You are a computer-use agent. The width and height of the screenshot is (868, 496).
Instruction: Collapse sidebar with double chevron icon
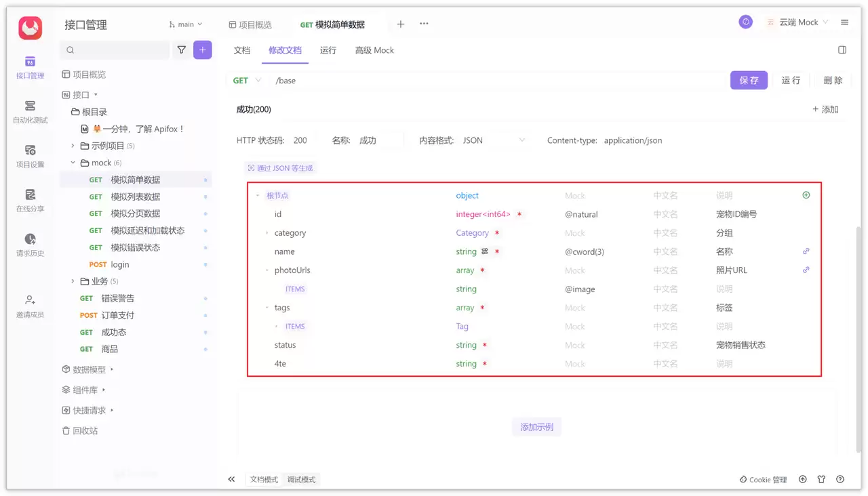pyautogui.click(x=231, y=479)
